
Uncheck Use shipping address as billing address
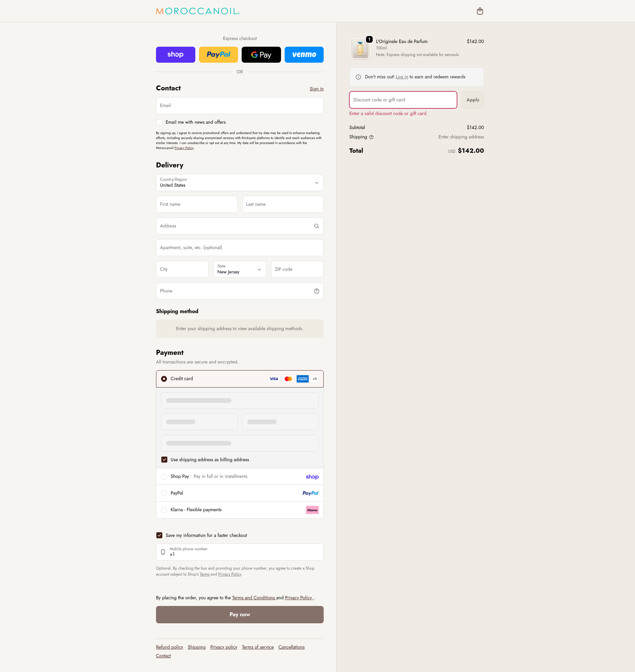coord(164,460)
